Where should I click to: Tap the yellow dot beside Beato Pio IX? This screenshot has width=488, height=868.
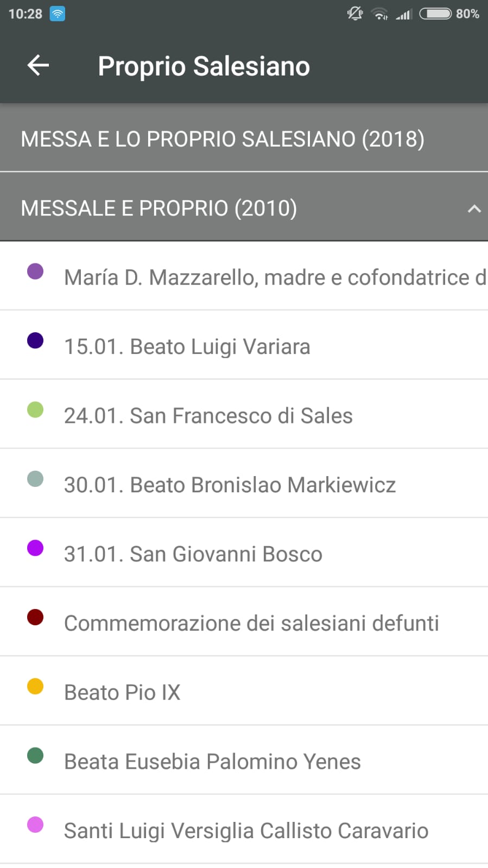point(35,686)
